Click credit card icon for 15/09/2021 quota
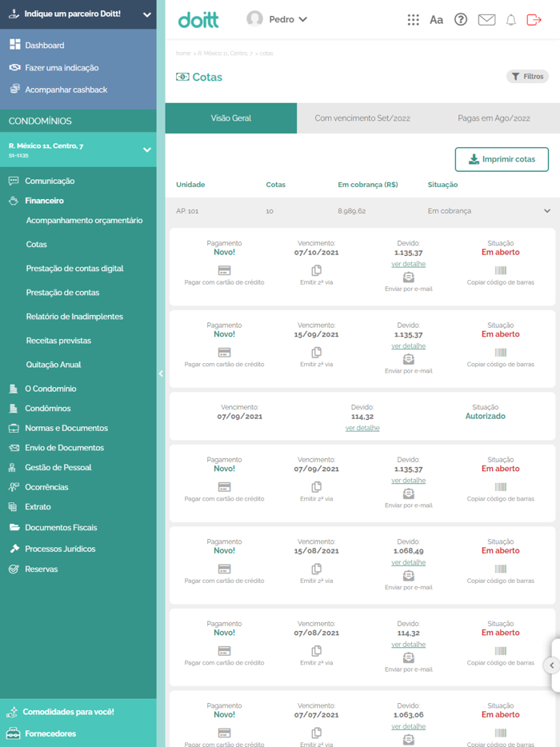Screen dimensions: 560x747 point(224,353)
